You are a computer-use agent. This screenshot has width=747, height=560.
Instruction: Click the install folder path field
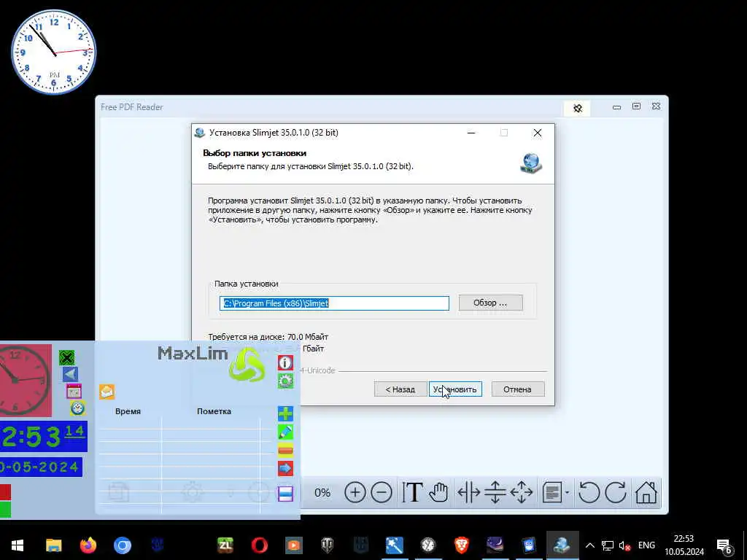(334, 303)
